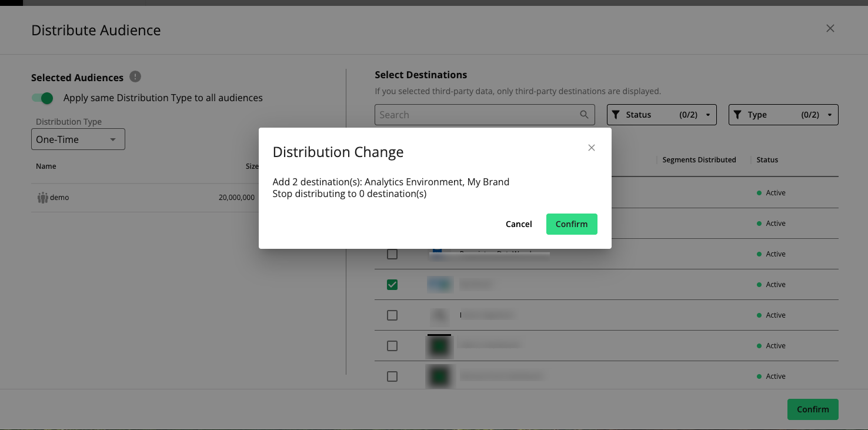Click the magnifier icon in the destination search bar
Screen dimensions: 868x430
click(584, 115)
